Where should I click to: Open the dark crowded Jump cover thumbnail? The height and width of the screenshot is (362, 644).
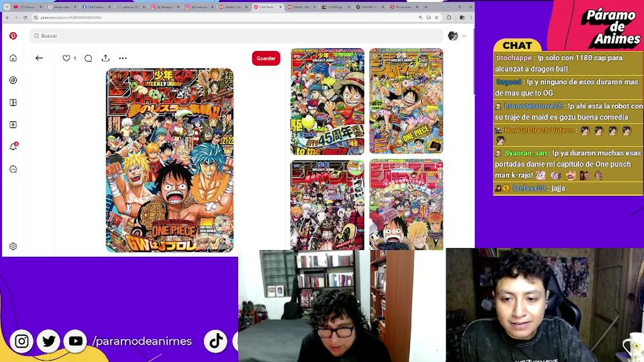(x=328, y=205)
